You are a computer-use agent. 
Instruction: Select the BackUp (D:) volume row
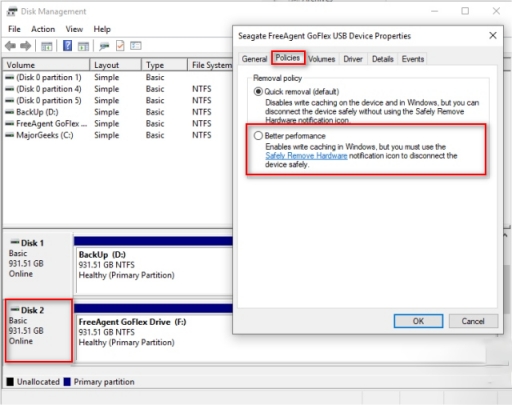pyautogui.click(x=117, y=112)
